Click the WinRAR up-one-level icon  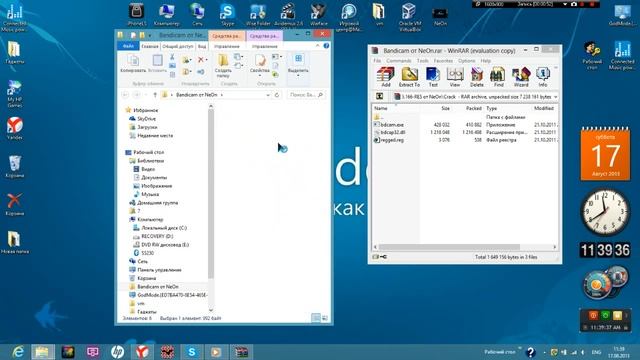pos(380,96)
